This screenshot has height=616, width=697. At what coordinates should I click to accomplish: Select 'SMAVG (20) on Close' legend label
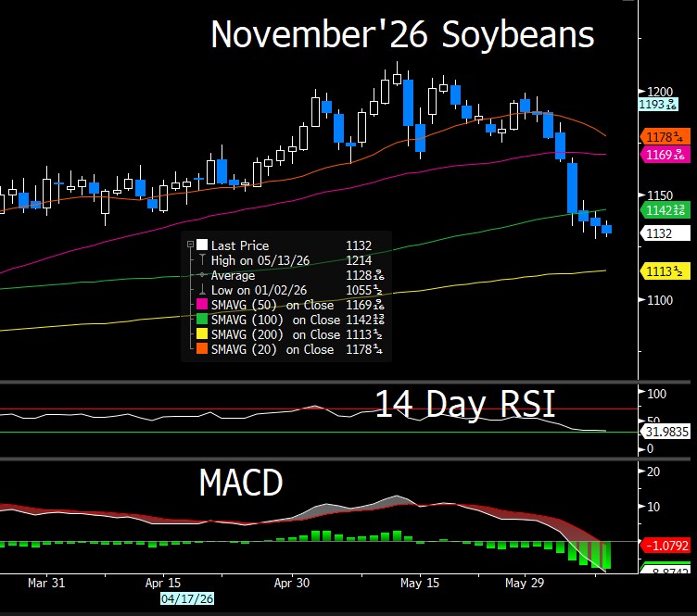(x=272, y=349)
